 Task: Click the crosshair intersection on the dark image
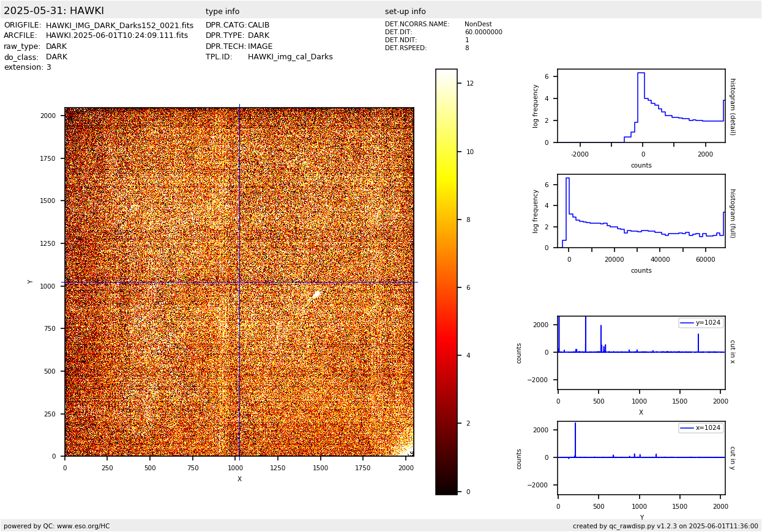pyautogui.click(x=239, y=283)
